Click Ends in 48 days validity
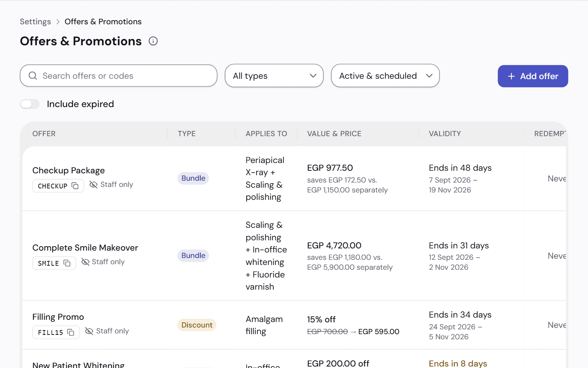 tap(460, 168)
